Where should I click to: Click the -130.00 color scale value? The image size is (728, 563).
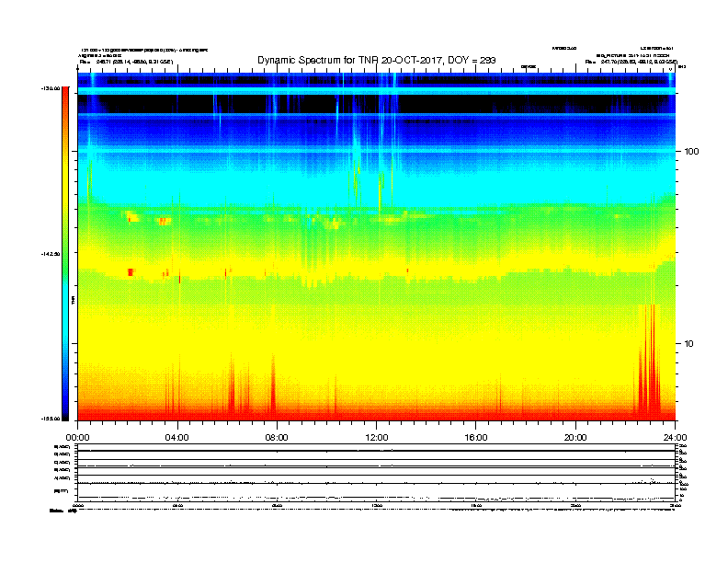tap(51, 88)
